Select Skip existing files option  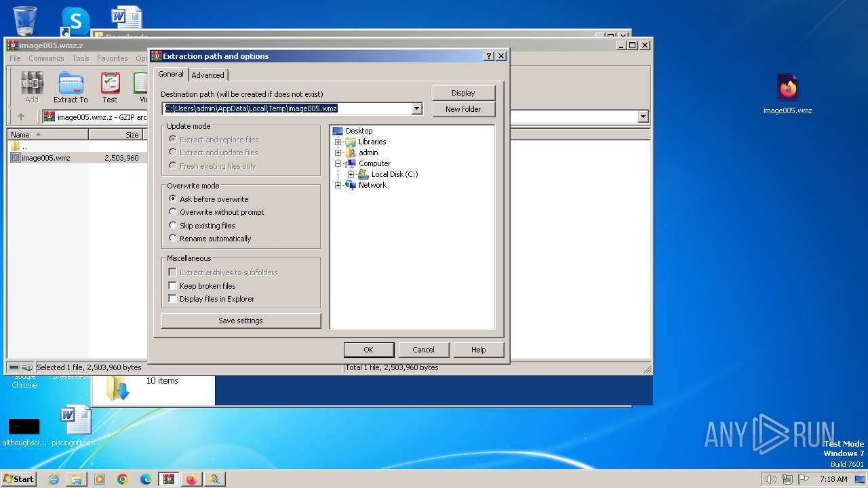tap(201, 226)
